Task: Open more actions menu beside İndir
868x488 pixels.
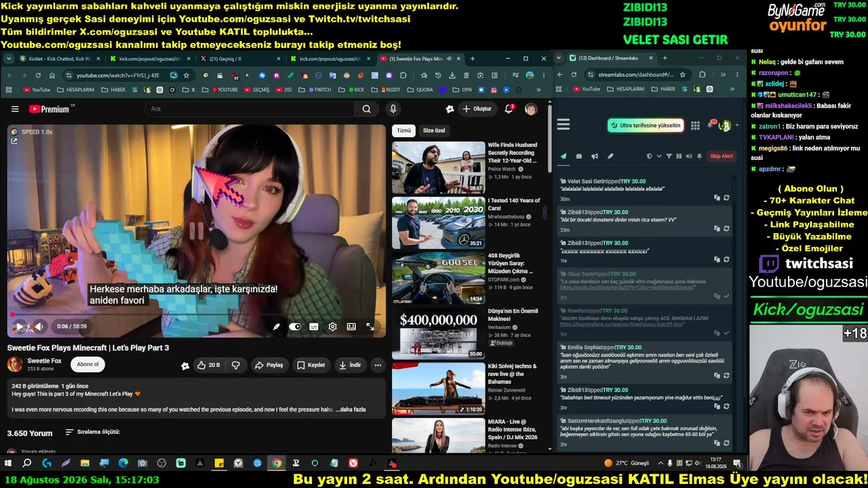Action: click(378, 365)
